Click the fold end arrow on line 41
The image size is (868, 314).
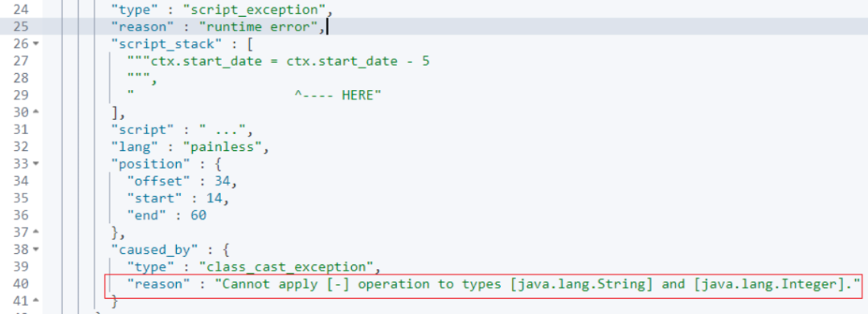[36, 300]
